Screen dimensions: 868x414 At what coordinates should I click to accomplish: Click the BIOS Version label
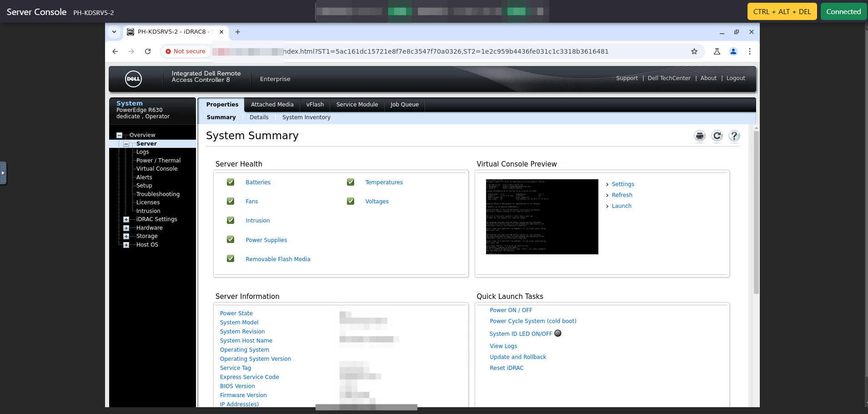click(237, 386)
